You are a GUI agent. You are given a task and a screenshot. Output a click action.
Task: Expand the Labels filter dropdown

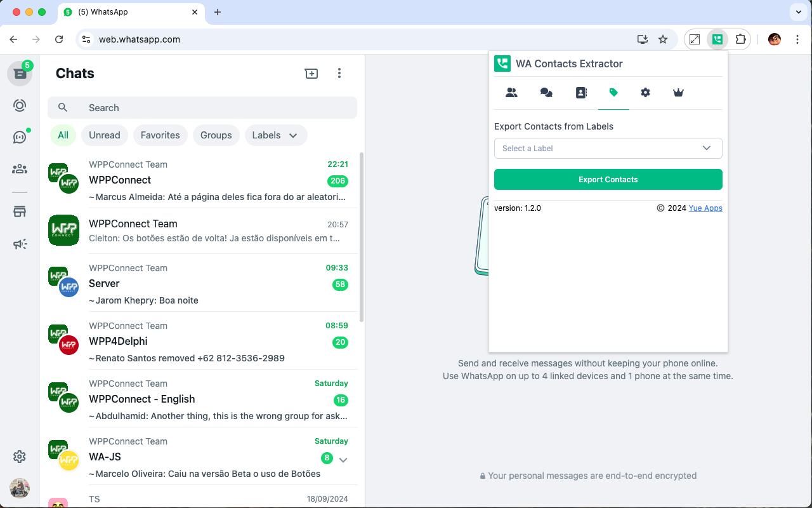pyautogui.click(x=276, y=135)
